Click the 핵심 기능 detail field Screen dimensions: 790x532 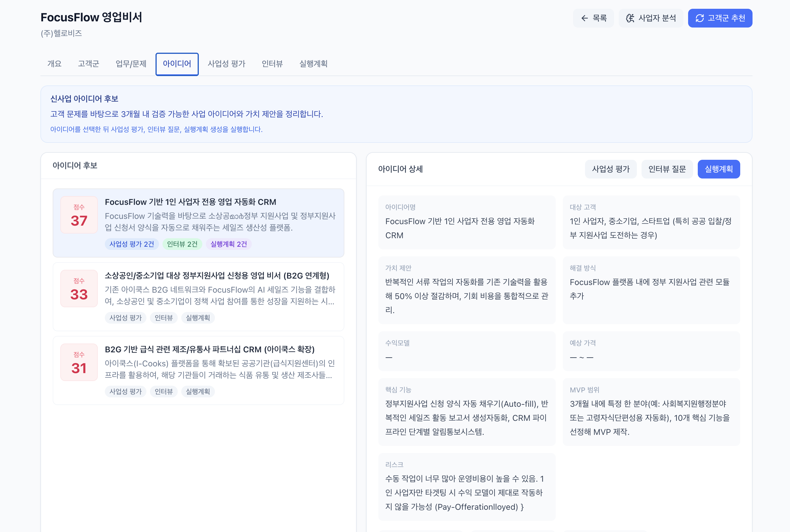(x=467, y=412)
